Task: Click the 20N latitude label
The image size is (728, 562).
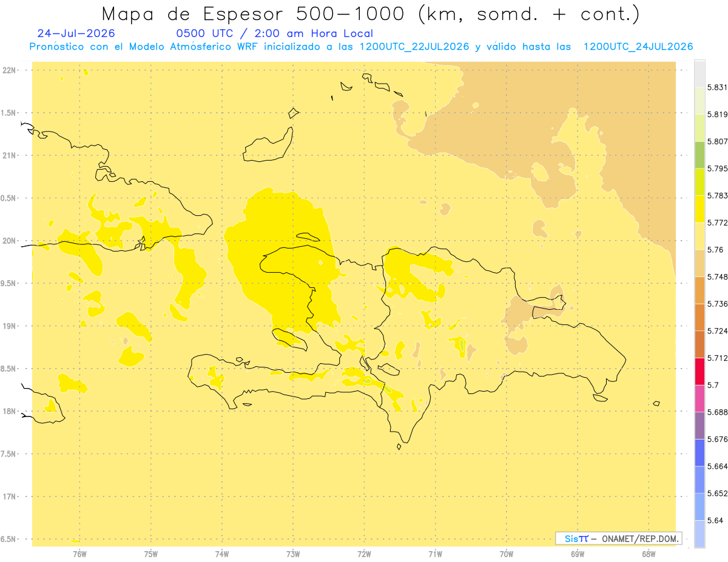Action: pyautogui.click(x=10, y=241)
